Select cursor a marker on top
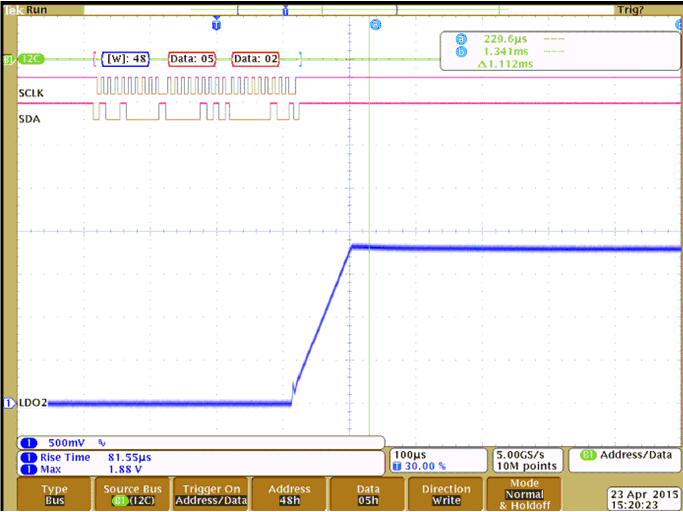 click(375, 24)
